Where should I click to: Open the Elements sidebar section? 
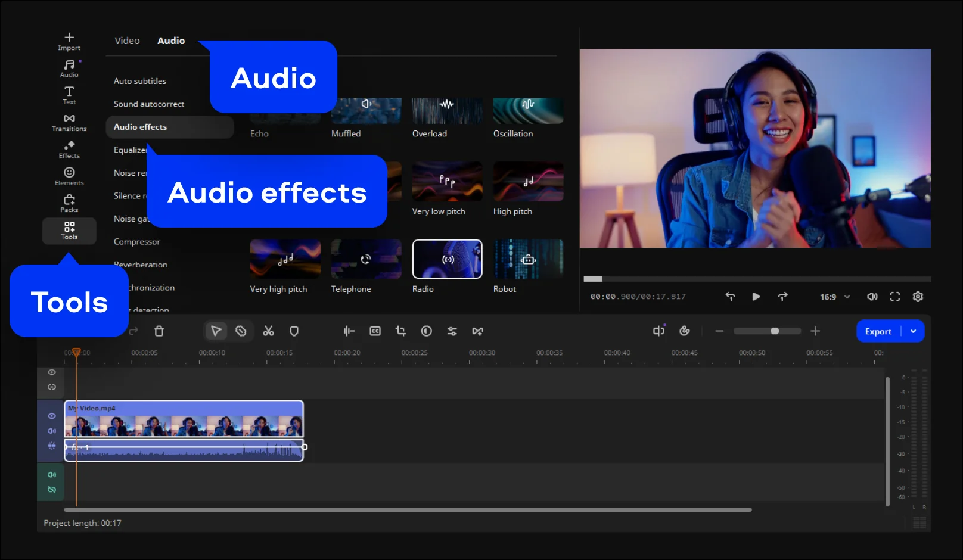click(69, 176)
